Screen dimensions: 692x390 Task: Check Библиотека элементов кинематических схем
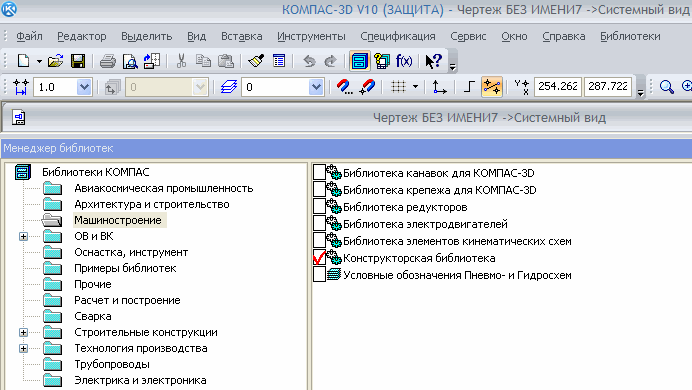pos(319,240)
